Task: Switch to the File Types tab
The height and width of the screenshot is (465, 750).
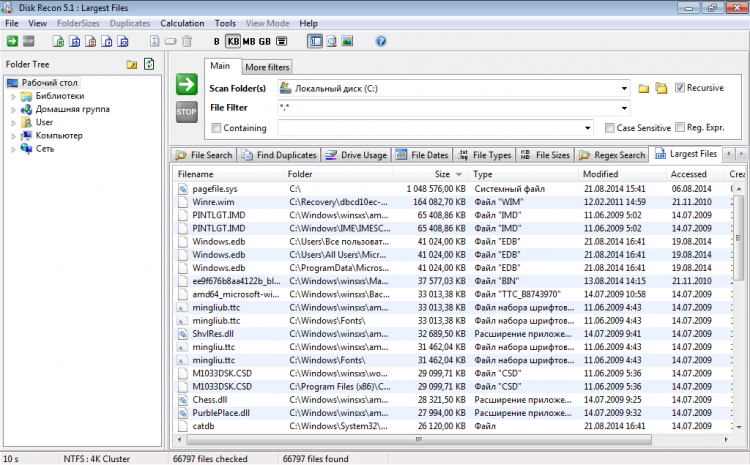Action: pos(484,155)
